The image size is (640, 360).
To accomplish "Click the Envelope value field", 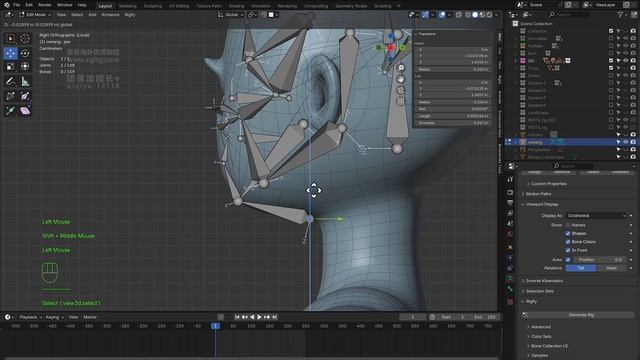I will [452, 123].
